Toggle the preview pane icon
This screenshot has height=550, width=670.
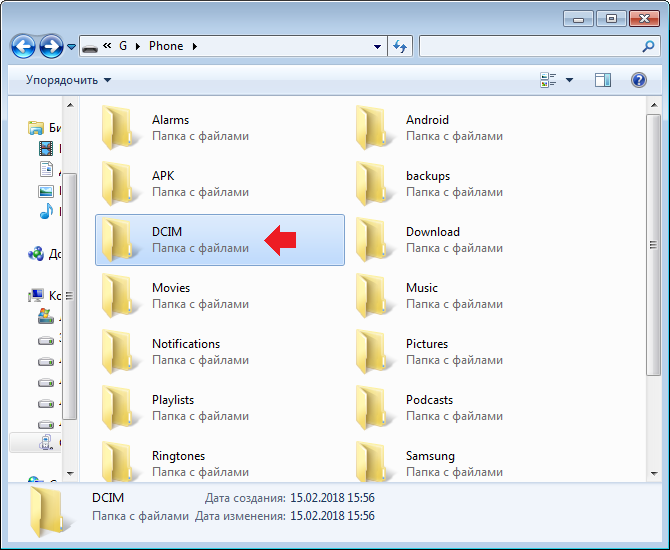tap(602, 80)
